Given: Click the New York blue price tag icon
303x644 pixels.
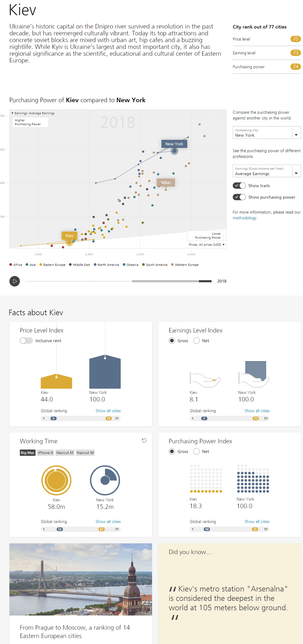Looking at the screenshot, I should pyautogui.click(x=105, y=372).
